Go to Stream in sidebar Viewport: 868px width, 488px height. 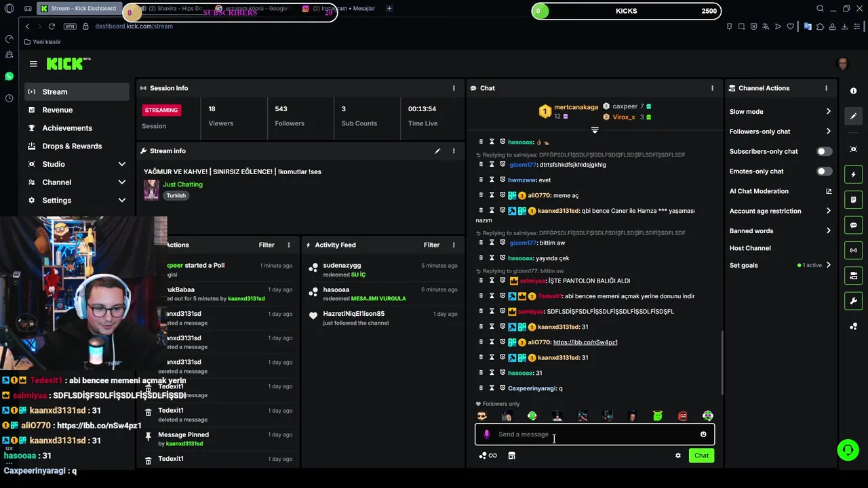[77, 92]
